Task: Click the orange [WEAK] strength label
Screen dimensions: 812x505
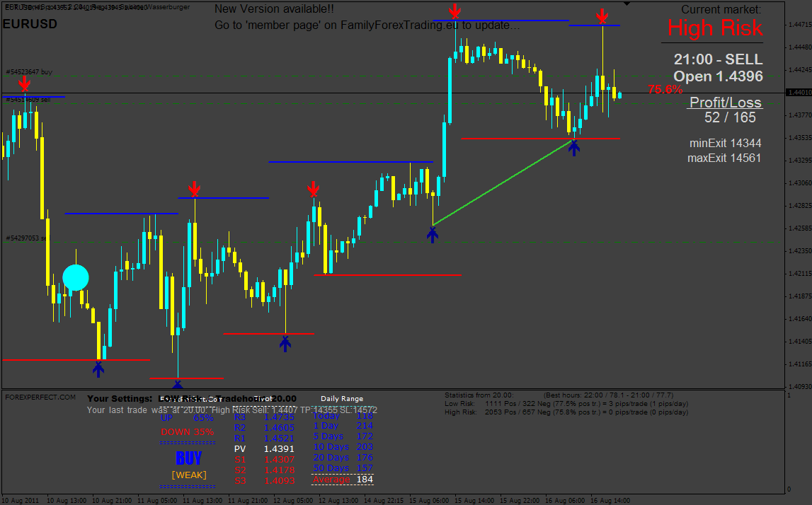Action: pyautogui.click(x=189, y=475)
